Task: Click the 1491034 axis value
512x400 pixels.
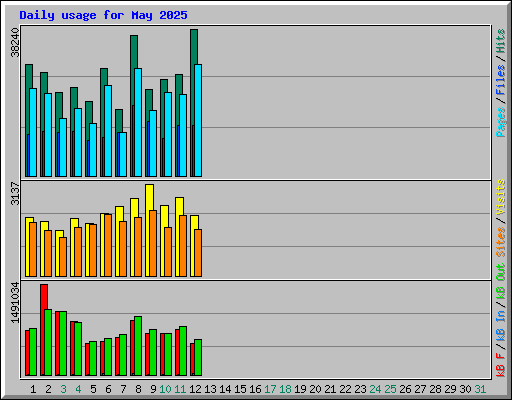Action: coord(15,303)
